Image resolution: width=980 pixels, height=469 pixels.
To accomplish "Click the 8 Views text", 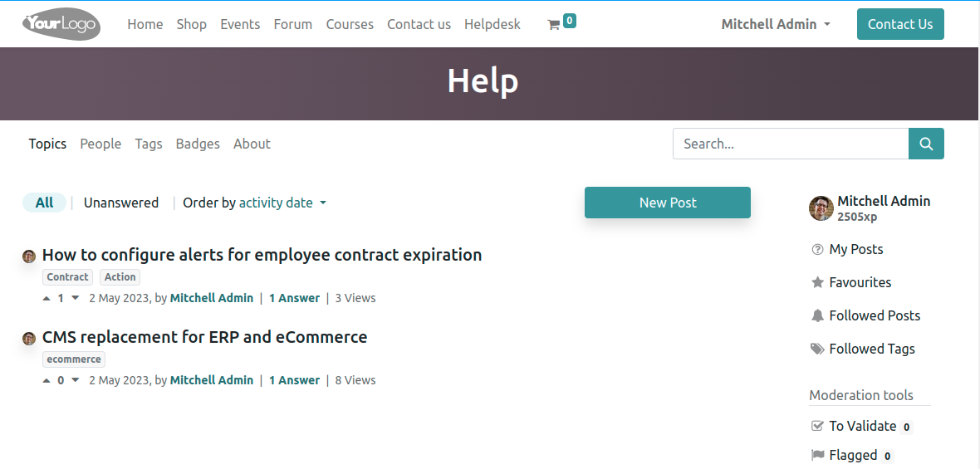I will [x=355, y=380].
